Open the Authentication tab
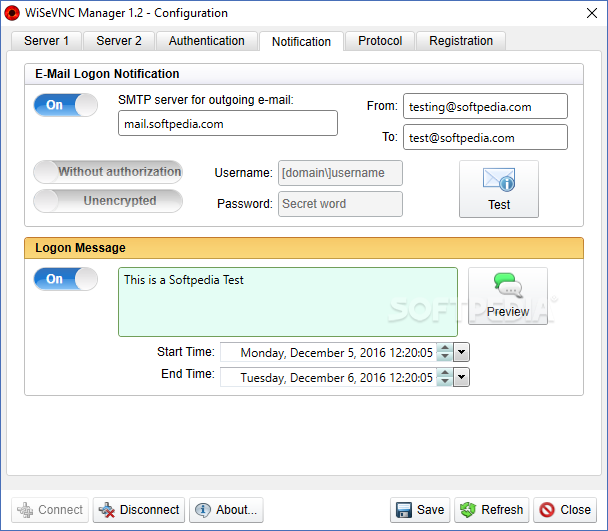Viewport: 608px width, 531px height. (x=207, y=41)
